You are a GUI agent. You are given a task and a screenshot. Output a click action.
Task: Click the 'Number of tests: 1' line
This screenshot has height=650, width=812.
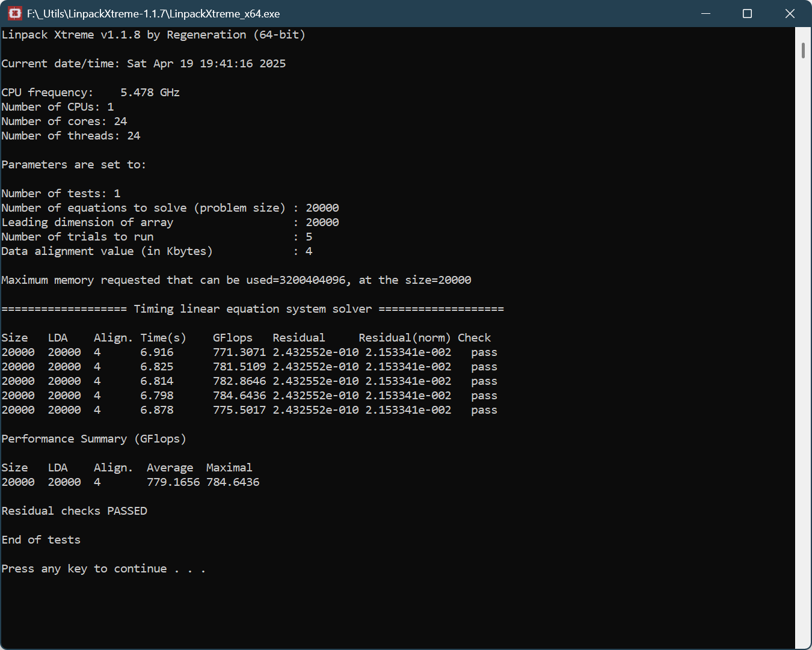pos(61,194)
